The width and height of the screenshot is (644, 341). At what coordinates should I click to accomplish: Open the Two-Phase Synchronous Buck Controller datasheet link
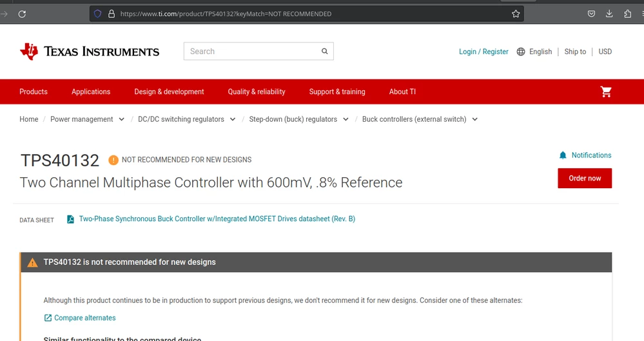(217, 219)
